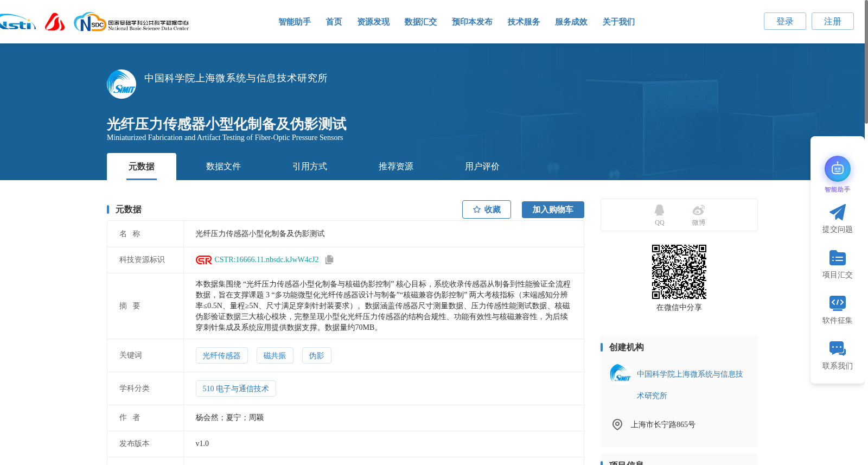Open the 项目汇交 folder icon
The image size is (868, 465).
click(838, 258)
